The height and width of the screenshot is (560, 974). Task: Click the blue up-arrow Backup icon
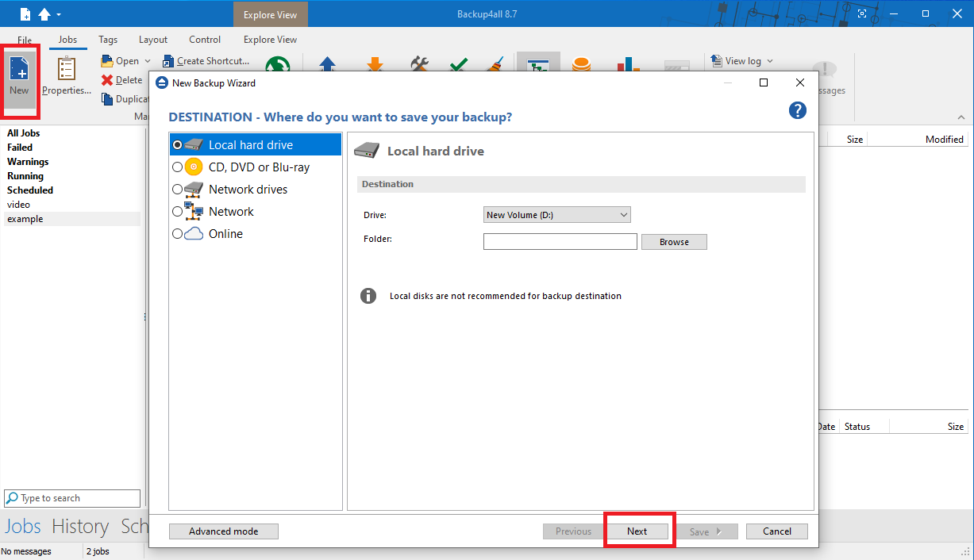tap(327, 64)
